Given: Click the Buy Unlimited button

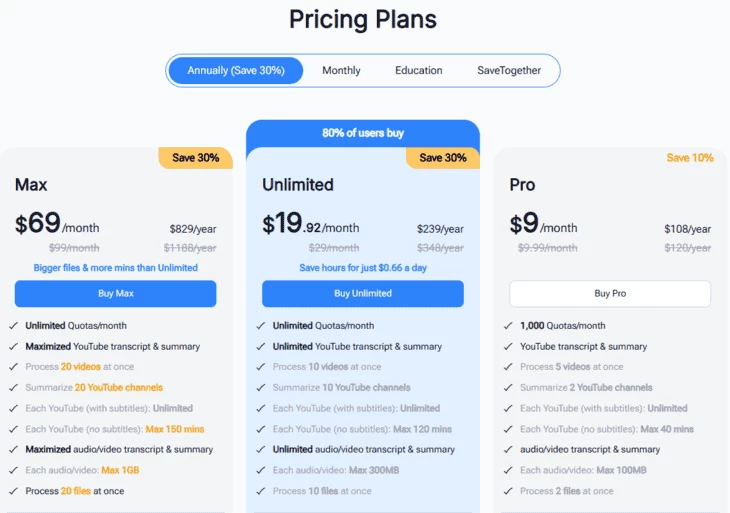Looking at the screenshot, I should pyautogui.click(x=363, y=293).
